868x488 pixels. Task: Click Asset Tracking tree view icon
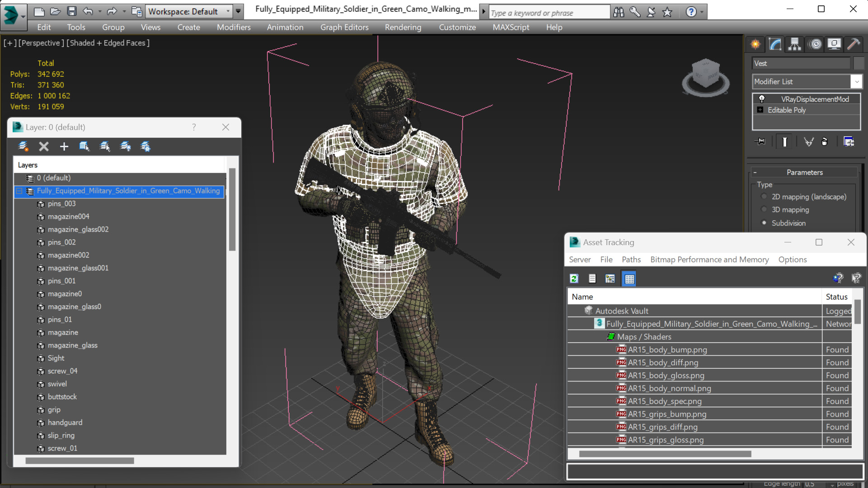[610, 279]
